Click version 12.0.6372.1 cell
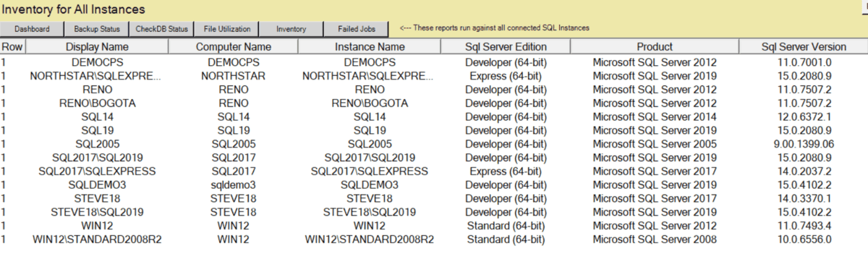 [x=804, y=117]
